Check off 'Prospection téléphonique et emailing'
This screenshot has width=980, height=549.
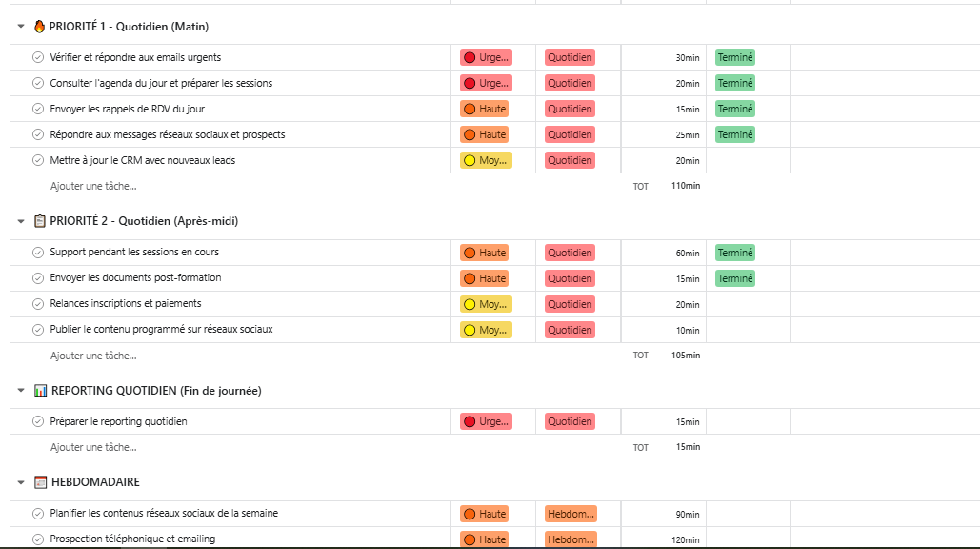click(38, 539)
